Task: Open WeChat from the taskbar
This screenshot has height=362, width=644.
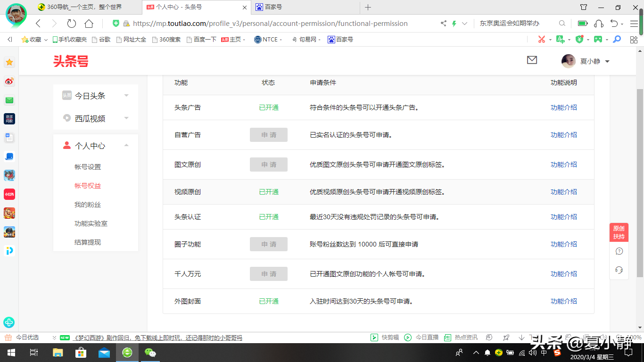Action: click(x=150, y=352)
